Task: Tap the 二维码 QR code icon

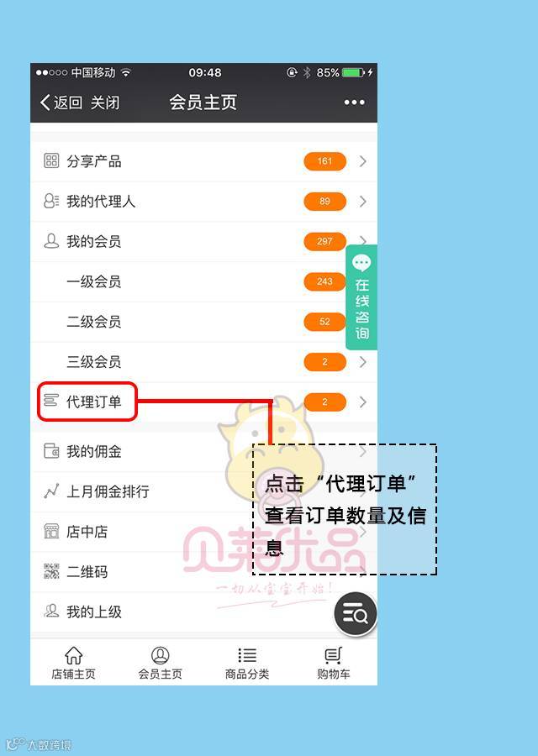Action: click(51, 571)
